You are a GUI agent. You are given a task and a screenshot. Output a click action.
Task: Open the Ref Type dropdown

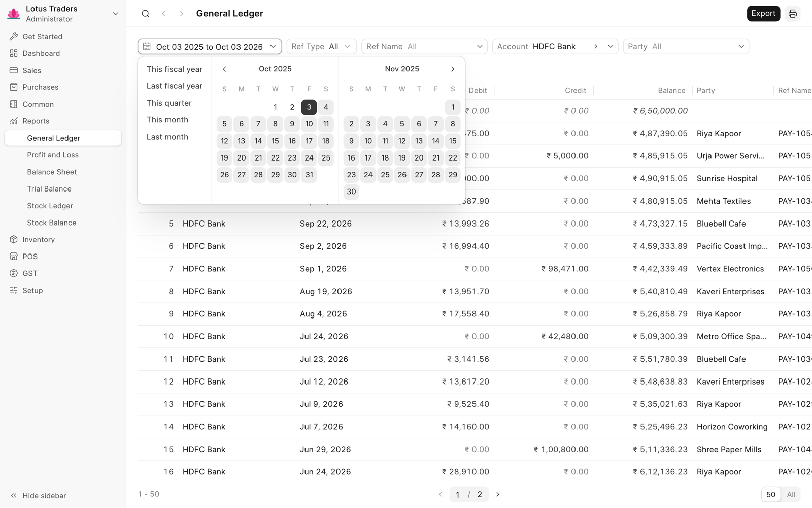click(321, 47)
